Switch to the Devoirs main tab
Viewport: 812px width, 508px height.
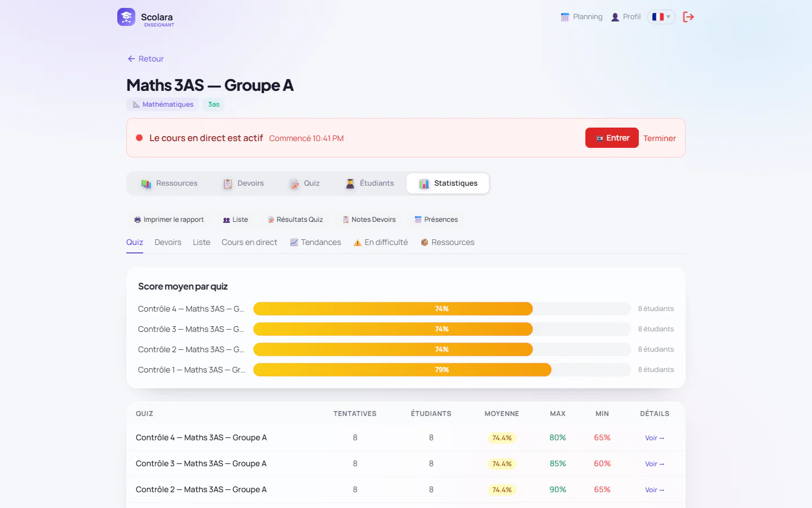tap(244, 183)
